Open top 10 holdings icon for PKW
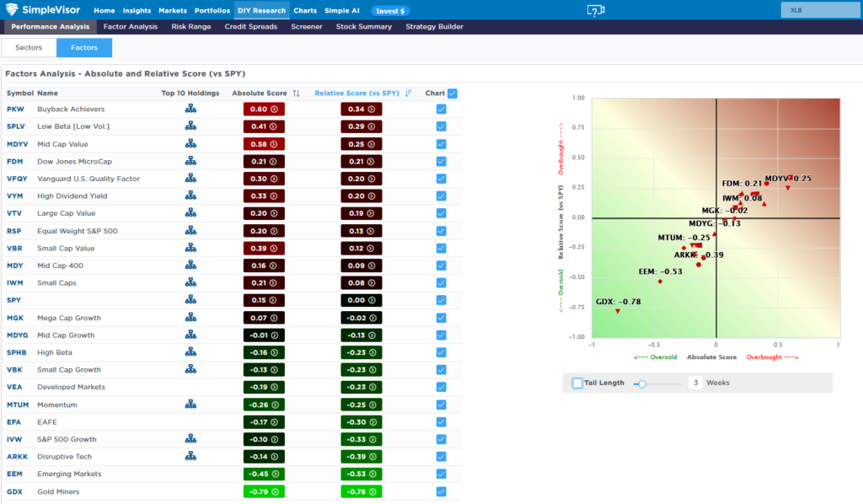The width and height of the screenshot is (863, 504). 190,109
